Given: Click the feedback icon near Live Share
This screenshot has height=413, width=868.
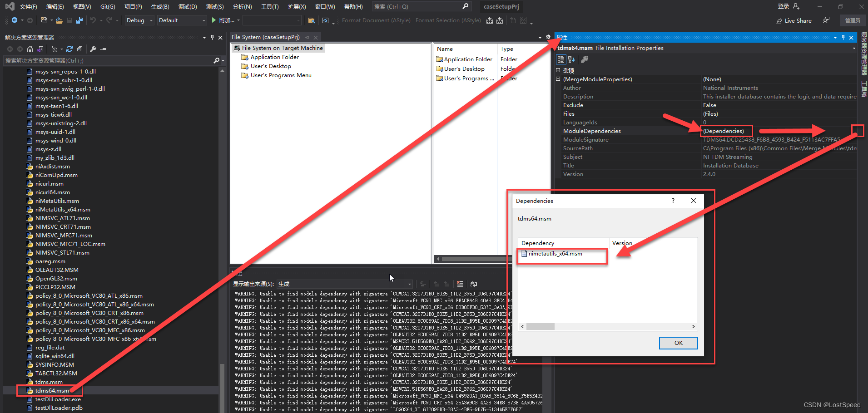Looking at the screenshot, I should point(826,20).
